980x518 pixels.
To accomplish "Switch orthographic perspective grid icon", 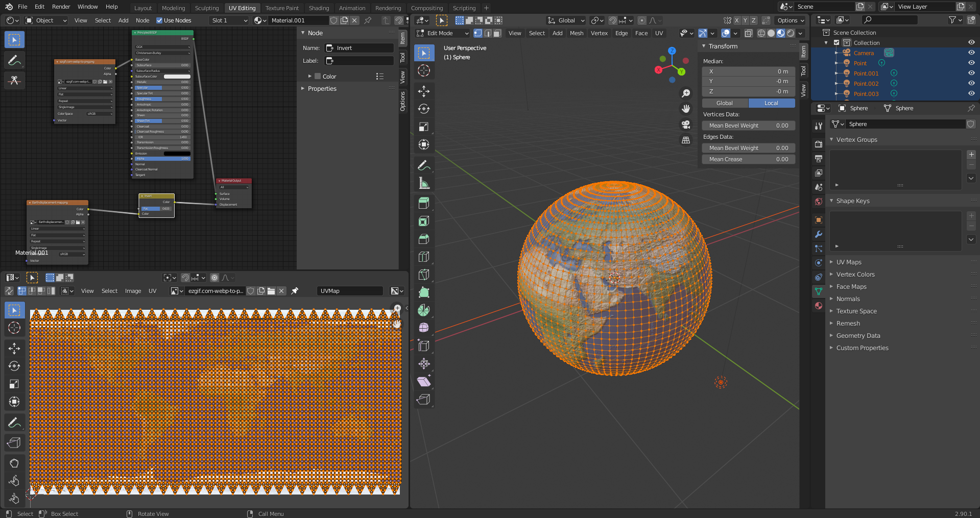I will click(686, 140).
